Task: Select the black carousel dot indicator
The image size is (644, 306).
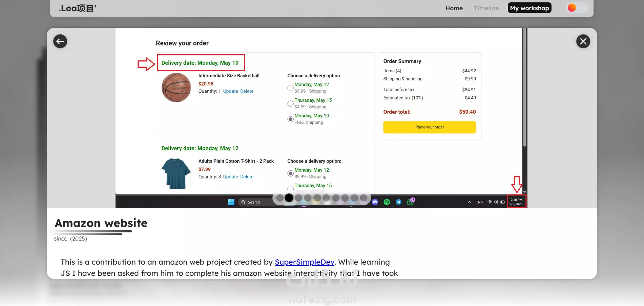Action: click(x=289, y=198)
